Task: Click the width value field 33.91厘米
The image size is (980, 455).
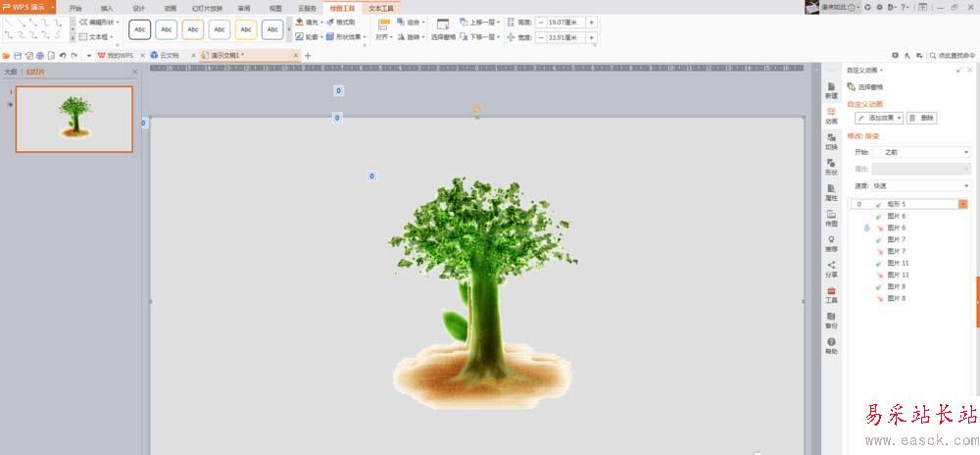Action: click(x=566, y=37)
